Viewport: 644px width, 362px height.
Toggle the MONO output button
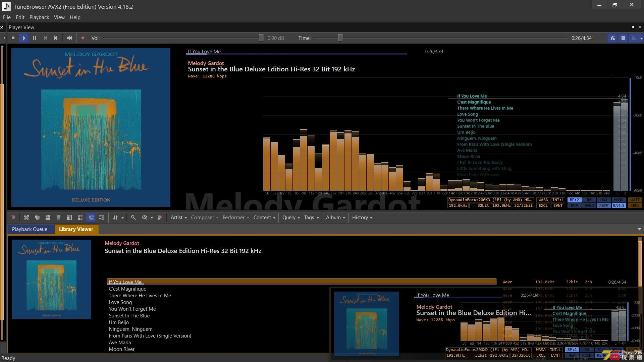[x=619, y=200]
